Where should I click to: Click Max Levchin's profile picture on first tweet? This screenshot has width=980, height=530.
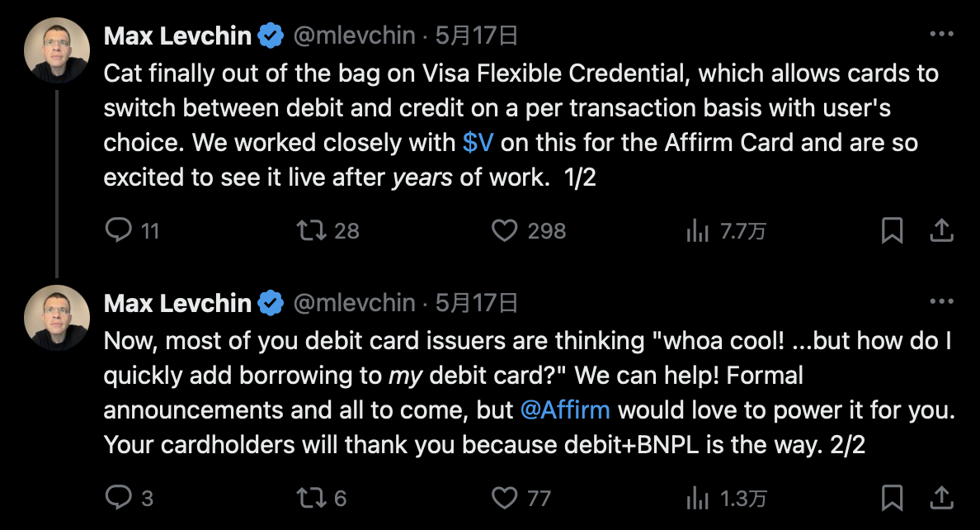pos(57,50)
